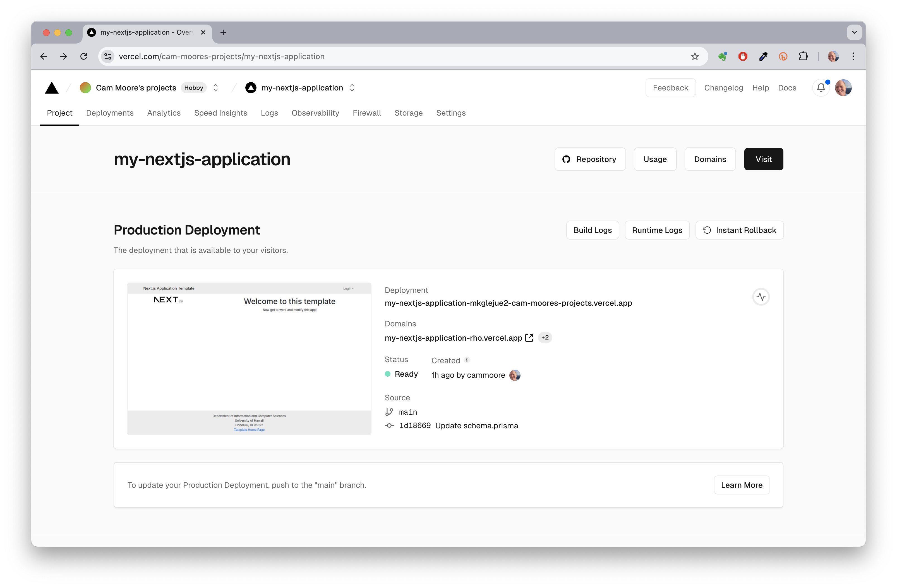Open the user avatar in the header
Screen dimensions: 897x588
point(843,88)
